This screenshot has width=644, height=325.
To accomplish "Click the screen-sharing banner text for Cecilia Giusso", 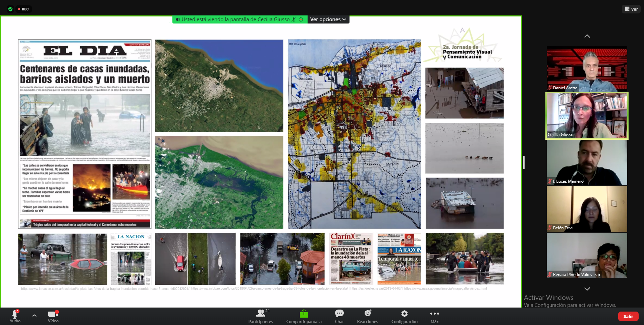I will tap(235, 19).
